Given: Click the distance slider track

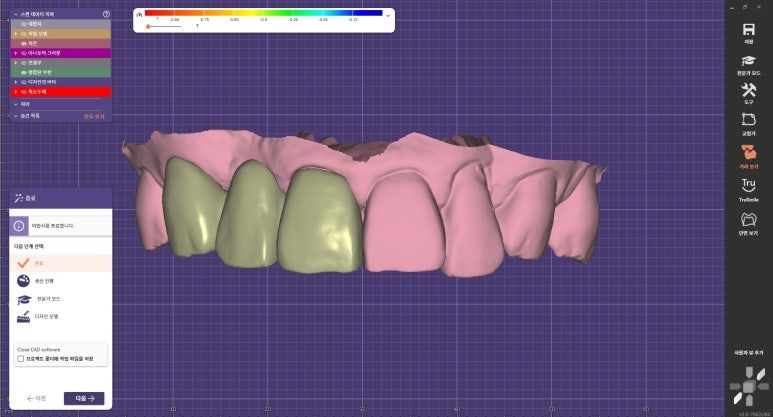Looking at the screenshot, I should (165, 26).
